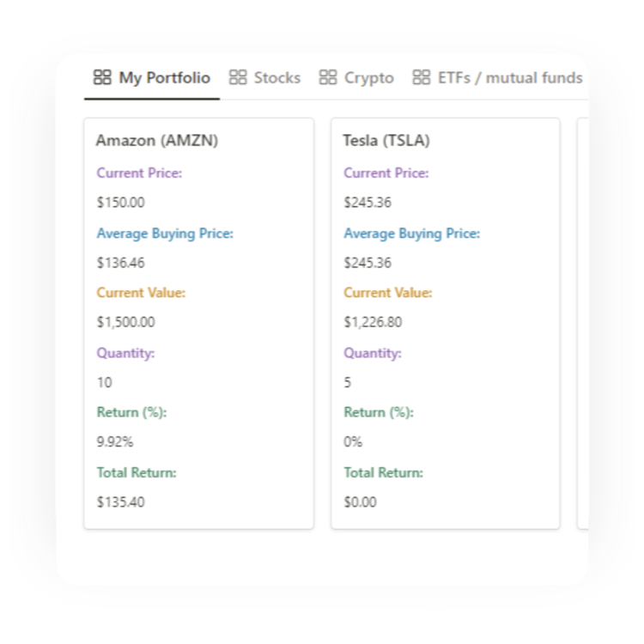Select the ETFs / mutual funds tab
The image size is (644, 644).
[x=510, y=77]
